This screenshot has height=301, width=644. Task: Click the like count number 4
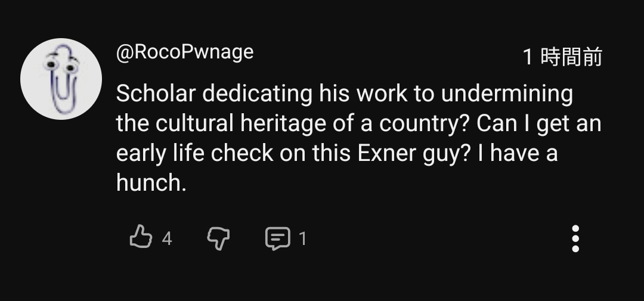167,238
